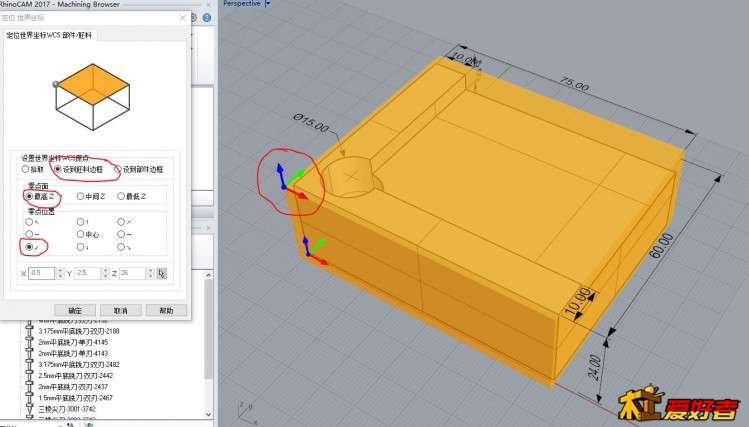Open the Perspective viewport dropdown arrow
Screen dimensions: 749x427
click(268, 3)
